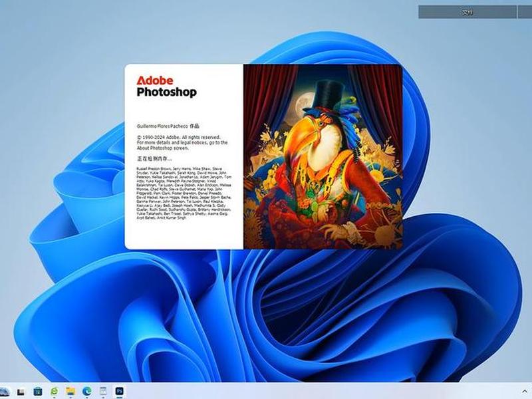Click the Adobe Photoshop logo on splash screen
The width and height of the screenshot is (532, 399).
point(167,87)
